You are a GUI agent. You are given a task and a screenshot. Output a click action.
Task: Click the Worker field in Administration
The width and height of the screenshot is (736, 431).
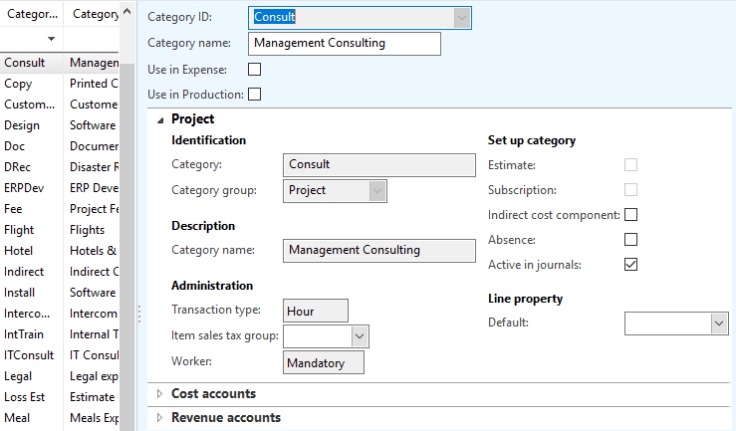pyautogui.click(x=324, y=362)
